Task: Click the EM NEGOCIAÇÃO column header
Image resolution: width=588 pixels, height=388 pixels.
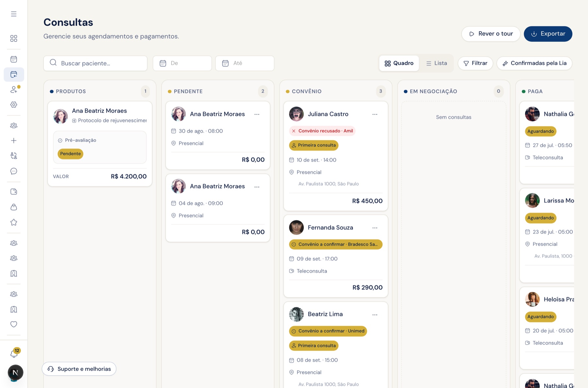Action: [x=433, y=92]
